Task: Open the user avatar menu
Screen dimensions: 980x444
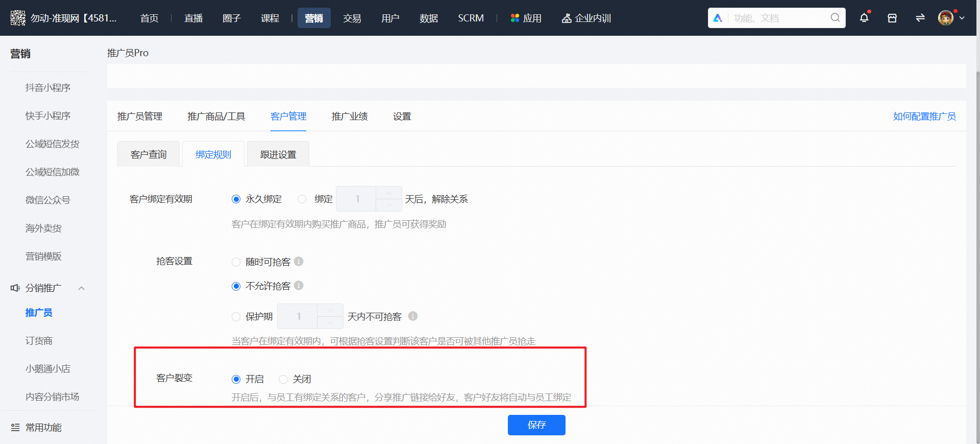Action: pyautogui.click(x=946, y=18)
